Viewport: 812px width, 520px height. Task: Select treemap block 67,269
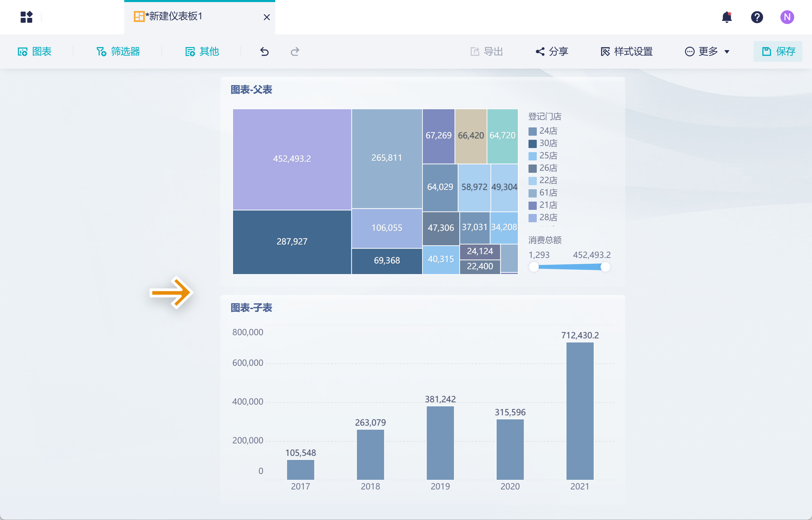[439, 136]
